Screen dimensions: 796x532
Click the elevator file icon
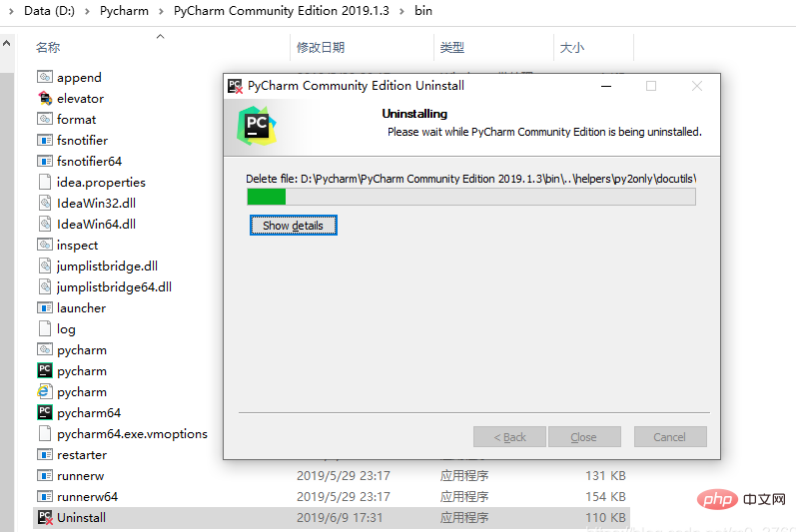[x=44, y=98]
